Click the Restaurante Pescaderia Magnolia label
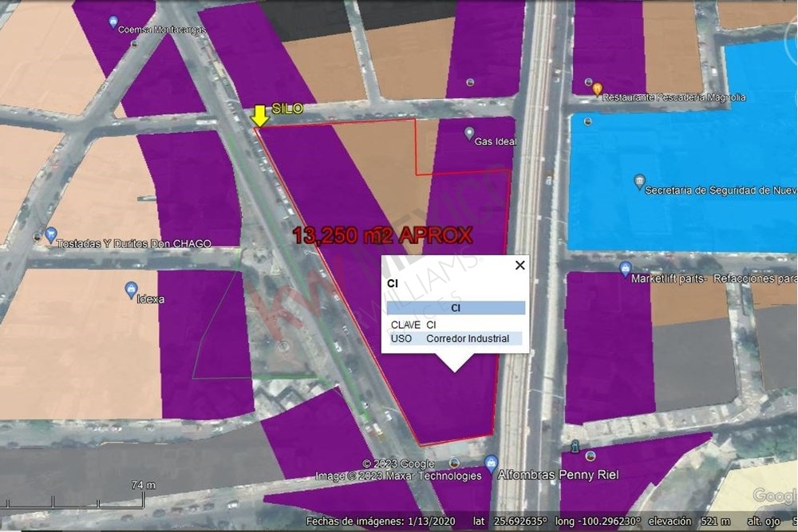798x532 pixels. (x=674, y=97)
